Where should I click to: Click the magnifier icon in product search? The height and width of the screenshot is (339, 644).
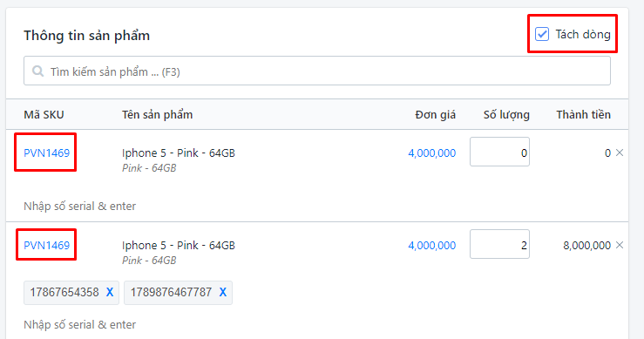[x=37, y=71]
